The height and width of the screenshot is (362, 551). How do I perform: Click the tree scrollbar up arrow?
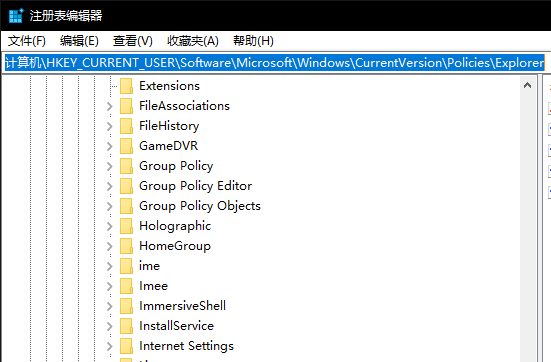pyautogui.click(x=527, y=85)
